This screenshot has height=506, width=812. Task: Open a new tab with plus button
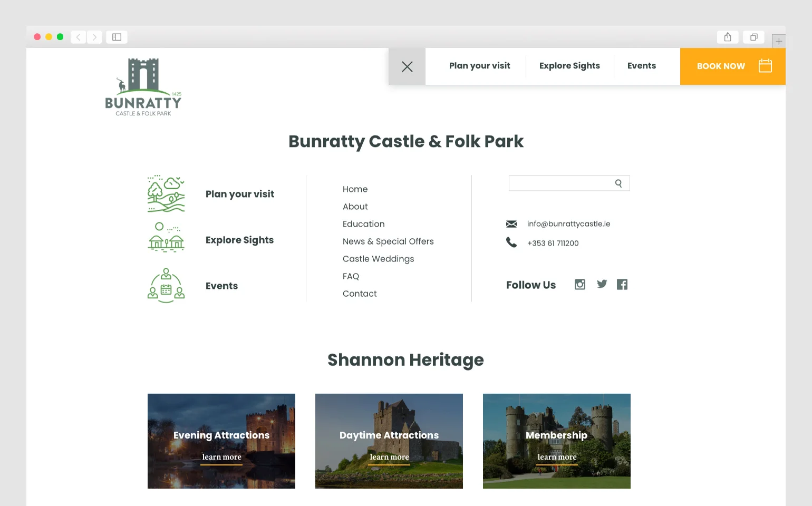pos(779,41)
